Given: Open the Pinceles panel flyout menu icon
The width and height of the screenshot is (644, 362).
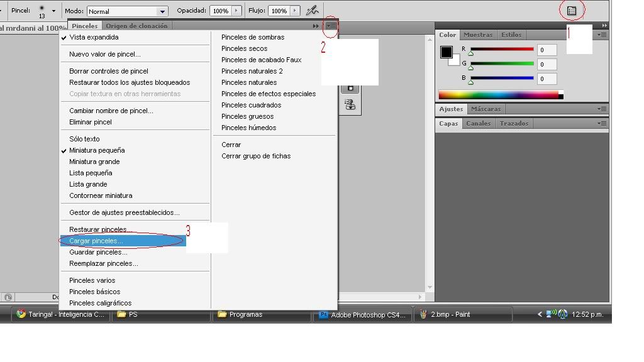Looking at the screenshot, I should click(331, 26).
